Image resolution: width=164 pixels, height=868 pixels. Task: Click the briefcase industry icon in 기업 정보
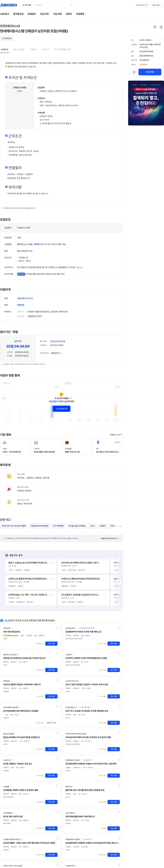67,442
